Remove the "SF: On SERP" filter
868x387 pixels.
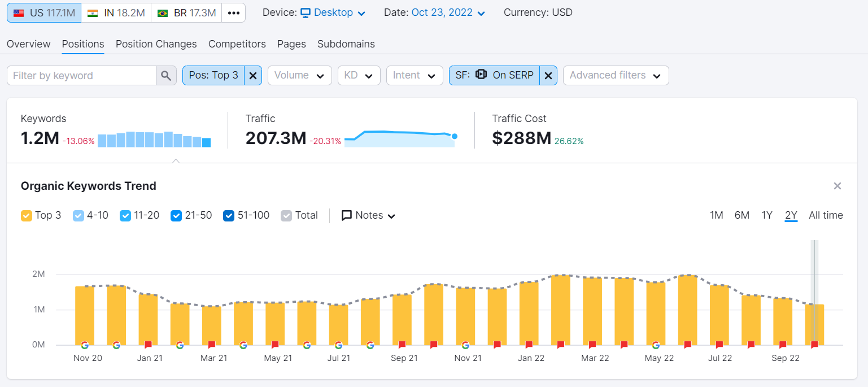point(548,75)
